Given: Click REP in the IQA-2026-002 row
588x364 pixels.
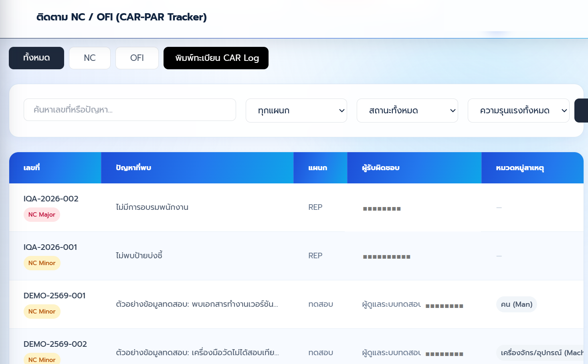Looking at the screenshot, I should 315,207.
